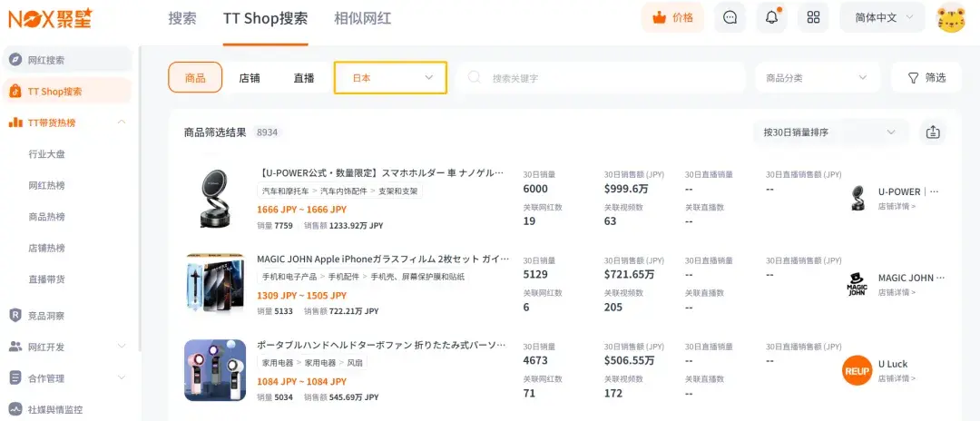980x421 pixels.
Task: Click the MAGIC JOHN store logo
Action: 857,284
